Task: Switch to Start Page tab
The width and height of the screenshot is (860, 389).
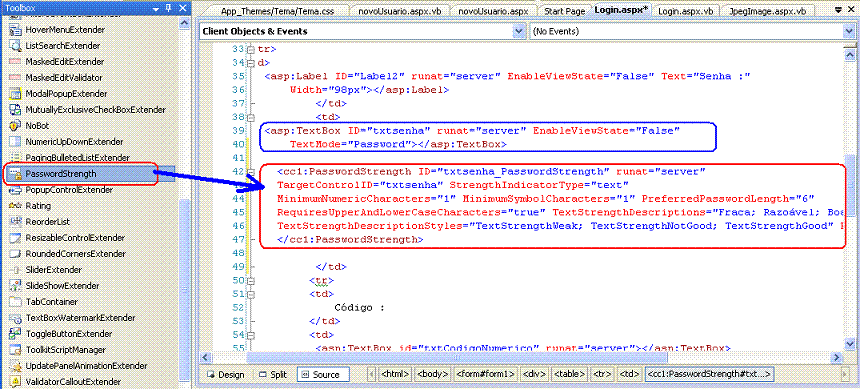Action: click(564, 12)
